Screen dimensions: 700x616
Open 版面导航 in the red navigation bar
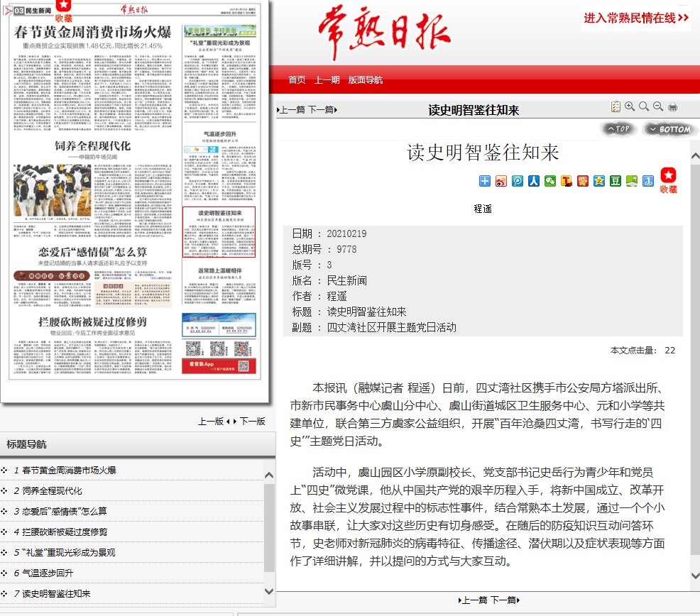click(x=365, y=80)
